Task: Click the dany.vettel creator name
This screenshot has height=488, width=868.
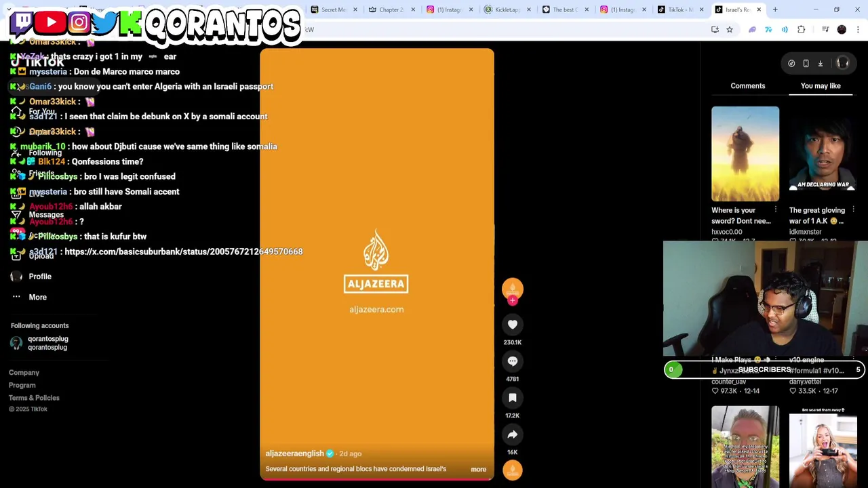Action: coord(805,382)
